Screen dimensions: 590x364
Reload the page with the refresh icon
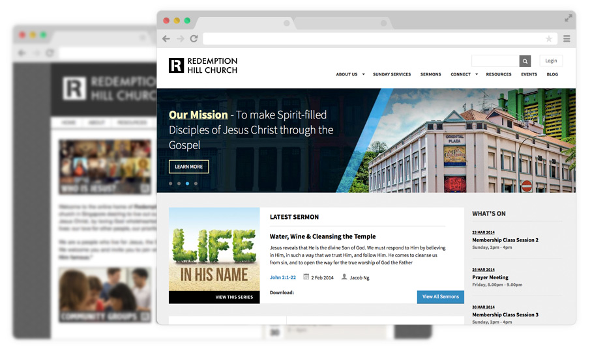pyautogui.click(x=194, y=38)
